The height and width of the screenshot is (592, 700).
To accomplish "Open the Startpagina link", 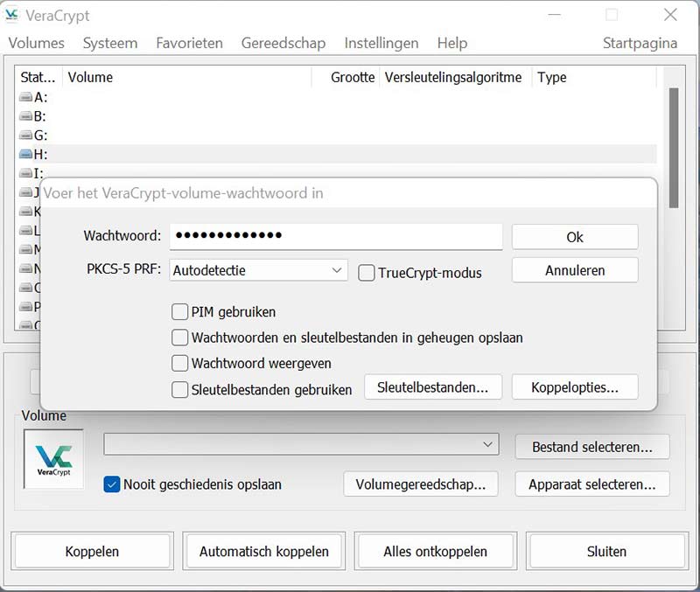I will pos(640,43).
